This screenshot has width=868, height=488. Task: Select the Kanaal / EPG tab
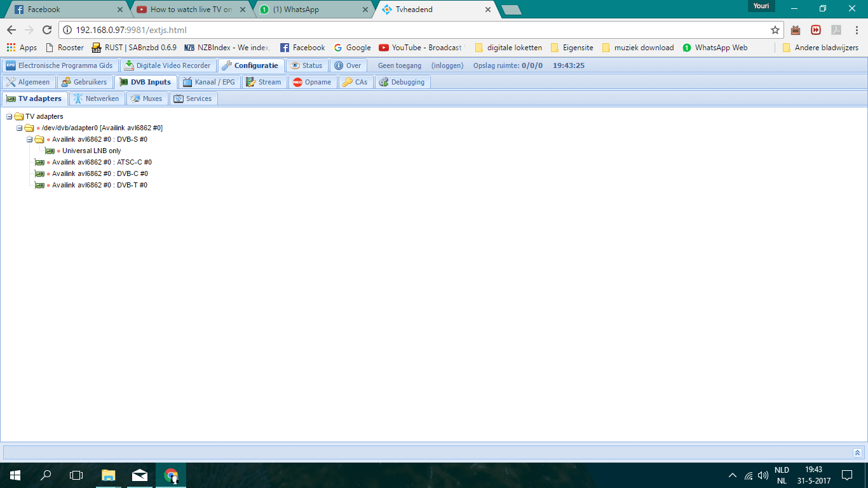tap(208, 82)
